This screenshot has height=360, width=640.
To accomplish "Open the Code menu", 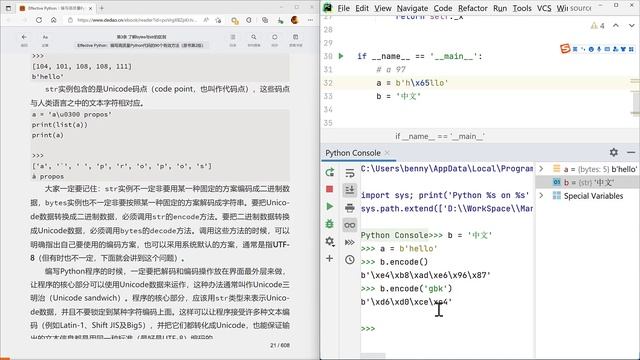I will 443,8.
